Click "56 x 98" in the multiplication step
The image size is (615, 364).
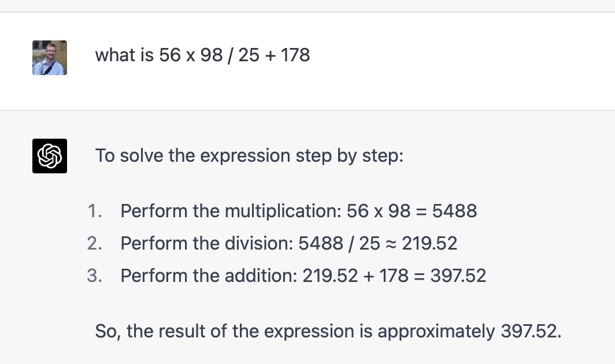[378, 211]
